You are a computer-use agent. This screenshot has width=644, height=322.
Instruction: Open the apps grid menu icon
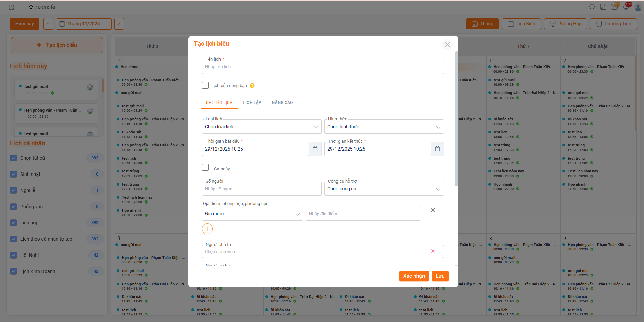click(11, 7)
